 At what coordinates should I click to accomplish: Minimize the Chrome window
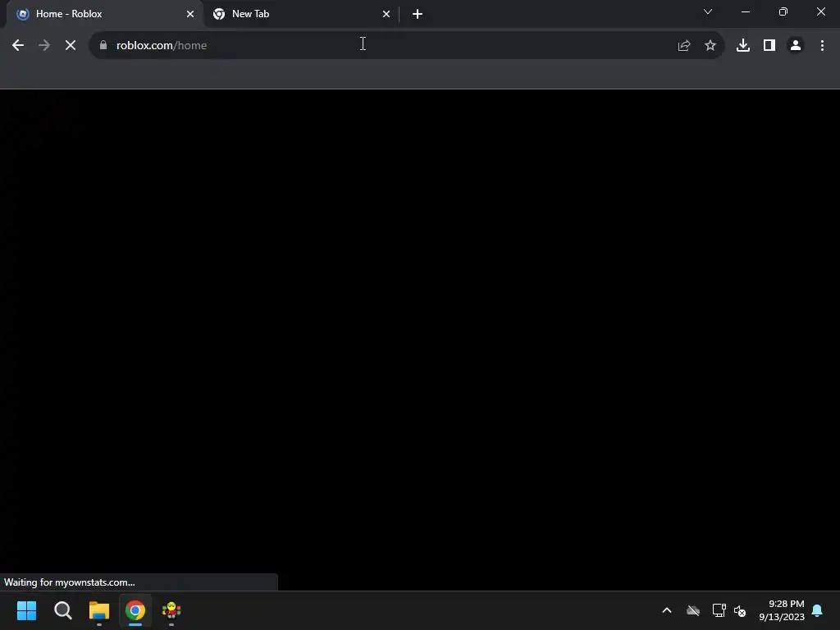click(746, 11)
